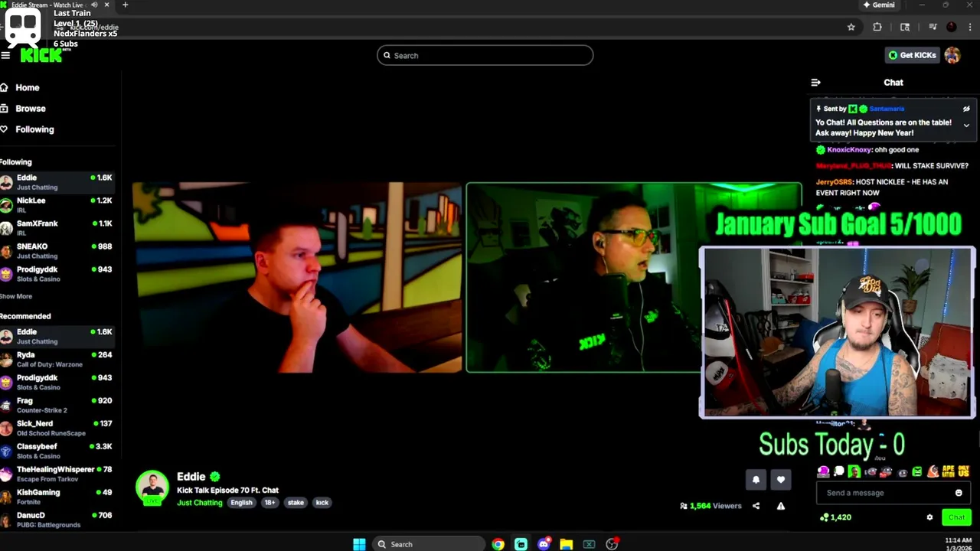Viewport: 980px width, 551px height.
Task: Open SNEAKO channel in sidebar
Action: point(57,251)
